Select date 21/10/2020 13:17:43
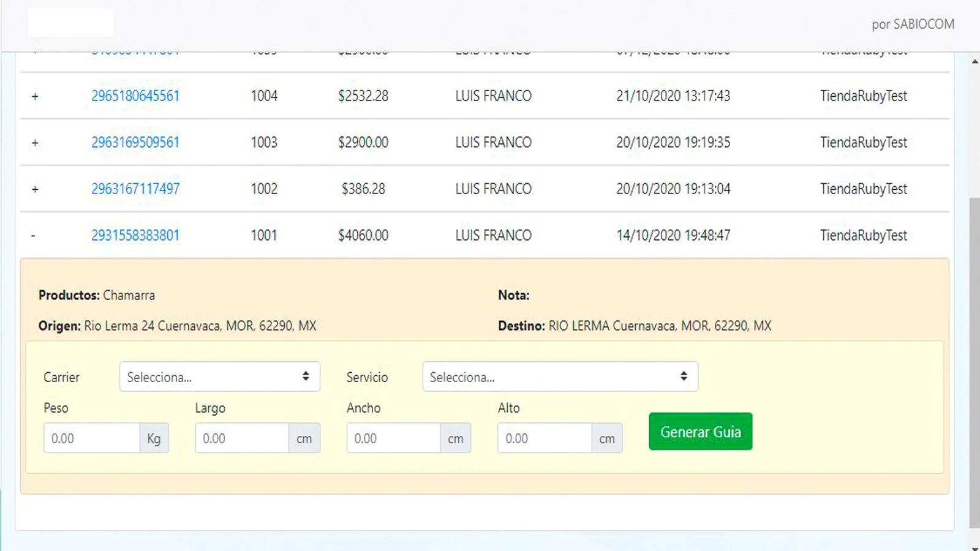Viewport: 980px width, 551px height. (673, 96)
